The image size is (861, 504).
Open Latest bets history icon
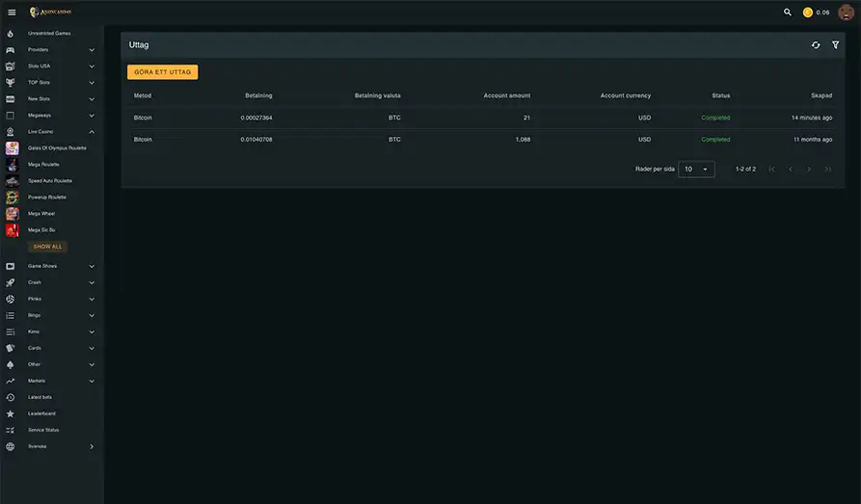click(x=10, y=397)
